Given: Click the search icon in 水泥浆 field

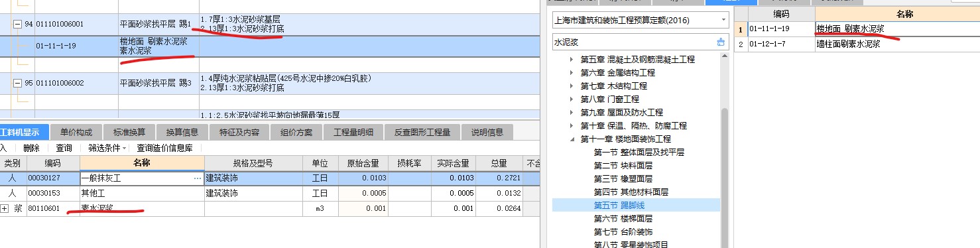Looking at the screenshot, I should tap(721, 42).
